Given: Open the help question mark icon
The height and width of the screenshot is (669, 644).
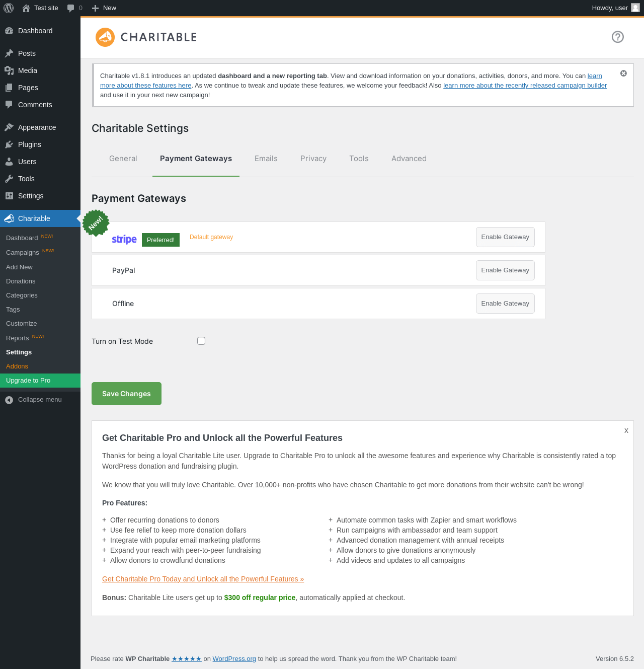Looking at the screenshot, I should [618, 37].
